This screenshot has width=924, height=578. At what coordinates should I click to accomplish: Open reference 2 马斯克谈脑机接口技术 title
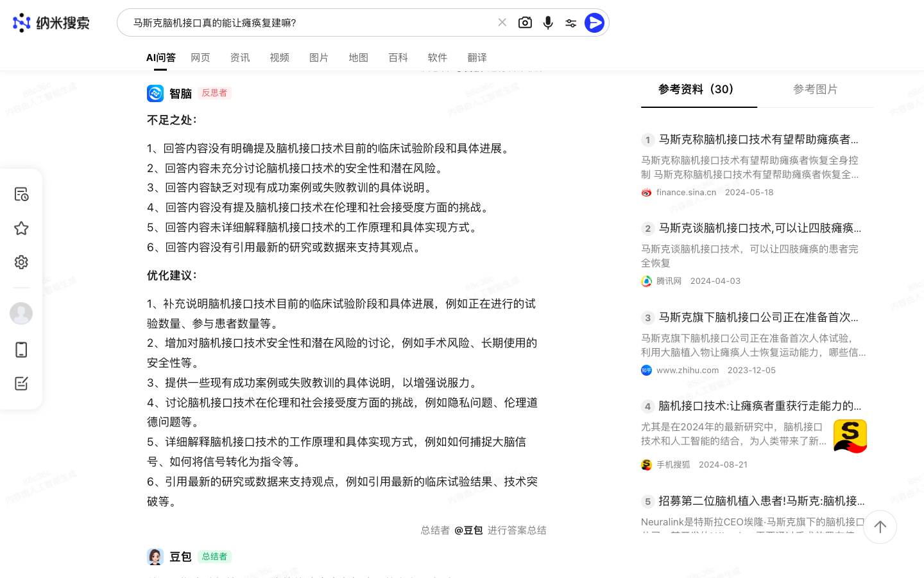(760, 228)
